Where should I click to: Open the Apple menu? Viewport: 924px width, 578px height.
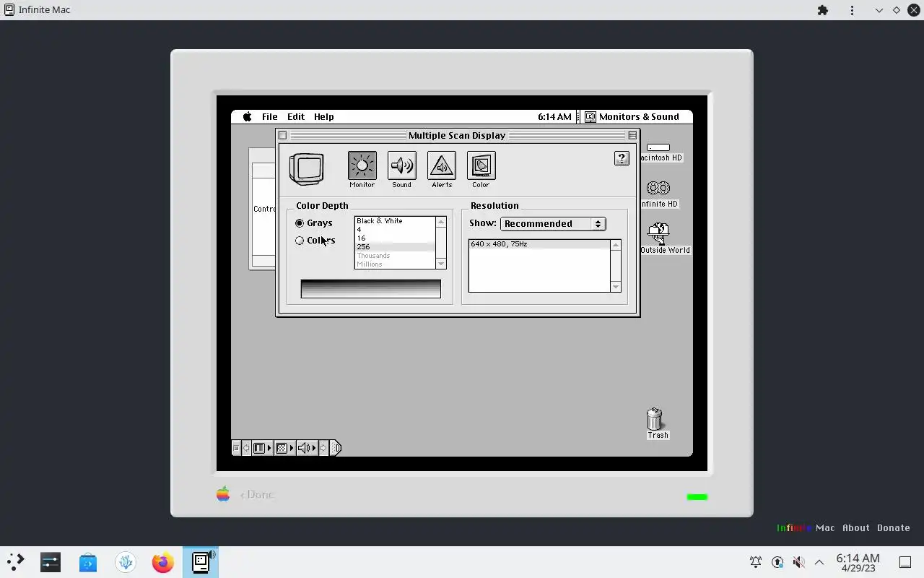[x=247, y=116]
